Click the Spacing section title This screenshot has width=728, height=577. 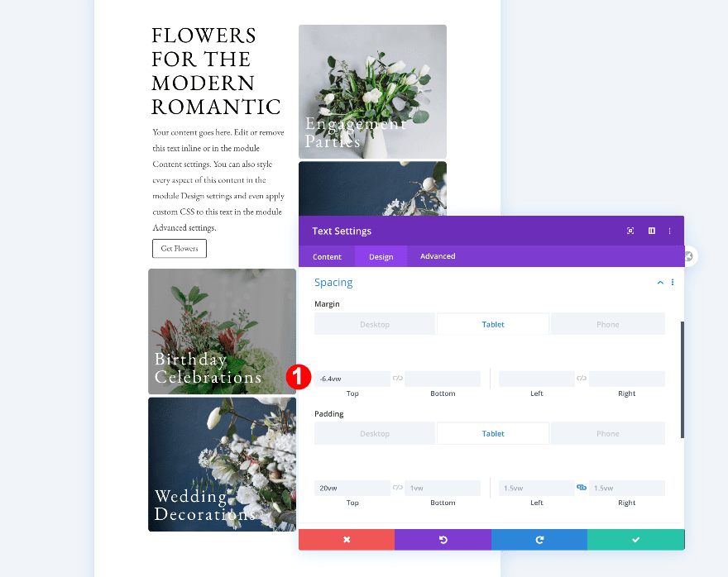[x=333, y=283]
